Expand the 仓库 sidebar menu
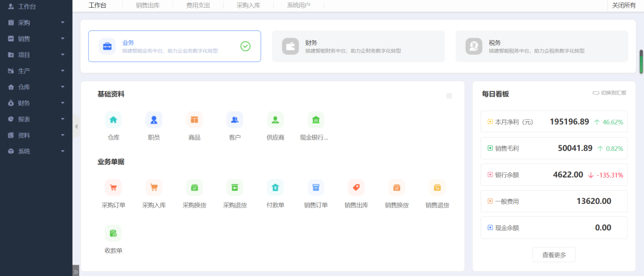This screenshot has height=276, width=644. tap(36, 87)
